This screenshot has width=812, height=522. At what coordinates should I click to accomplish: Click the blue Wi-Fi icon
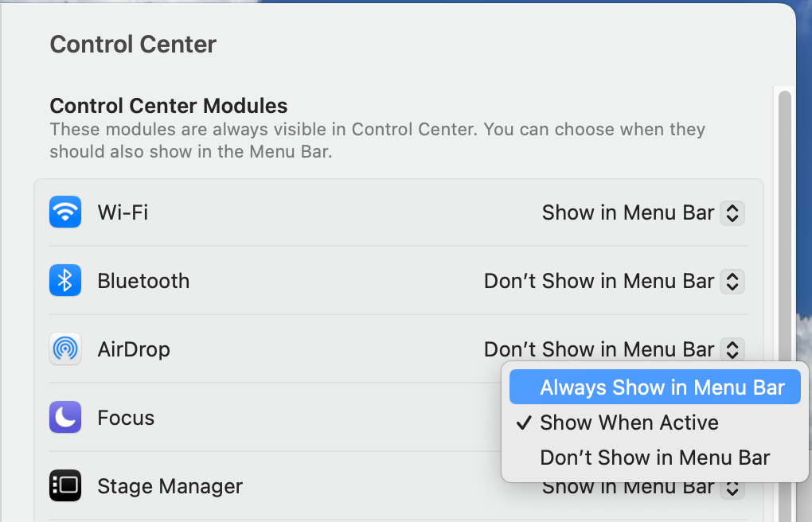(65, 212)
